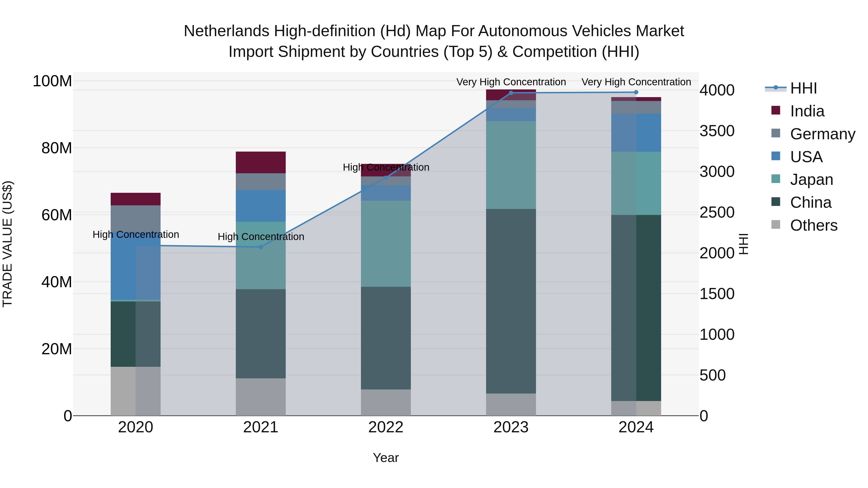Click the 2020 India bar segment
This screenshot has width=868, height=488.
pyautogui.click(x=136, y=199)
